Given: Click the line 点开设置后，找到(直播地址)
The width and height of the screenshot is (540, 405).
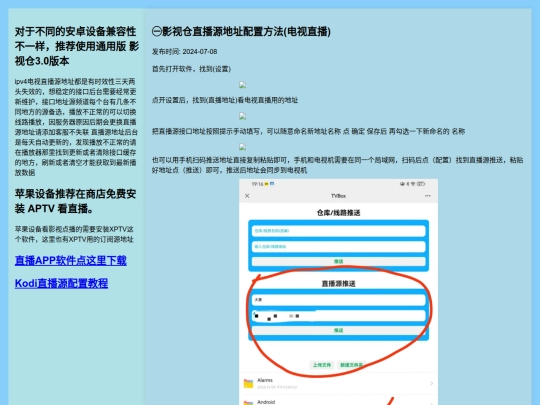Looking at the screenshot, I should [225, 100].
